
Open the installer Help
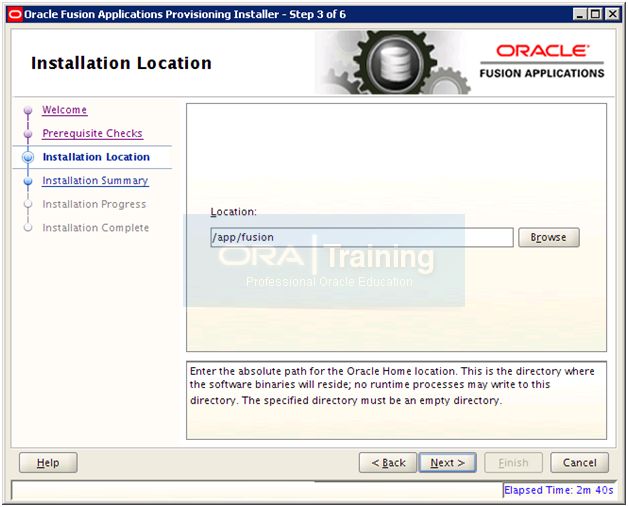[x=48, y=463]
